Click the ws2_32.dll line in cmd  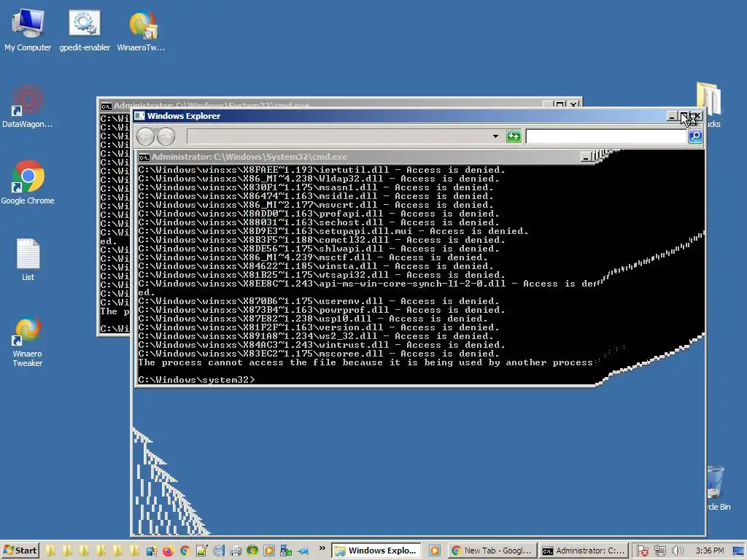[316, 336]
